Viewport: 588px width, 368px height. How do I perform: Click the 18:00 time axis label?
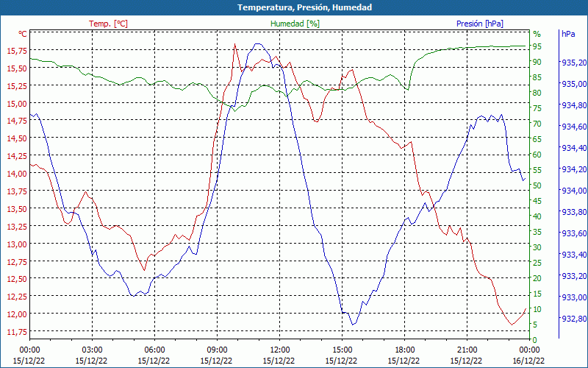tap(405, 350)
